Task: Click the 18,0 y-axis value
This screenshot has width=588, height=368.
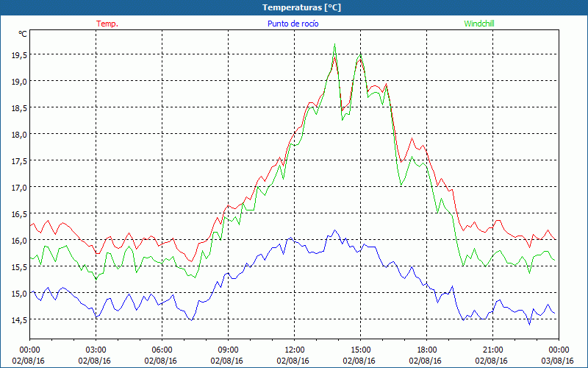Action: pyautogui.click(x=19, y=135)
